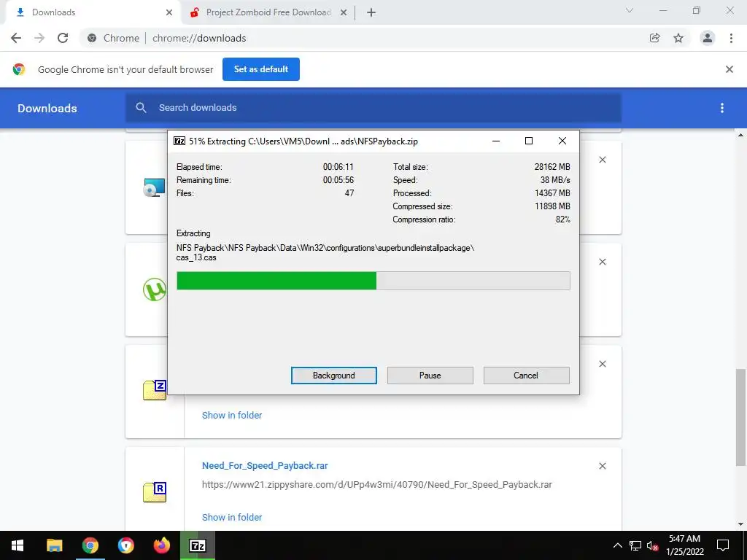Image resolution: width=747 pixels, height=560 pixels.
Task: Click the zippyshare source URL
Action: point(377,485)
